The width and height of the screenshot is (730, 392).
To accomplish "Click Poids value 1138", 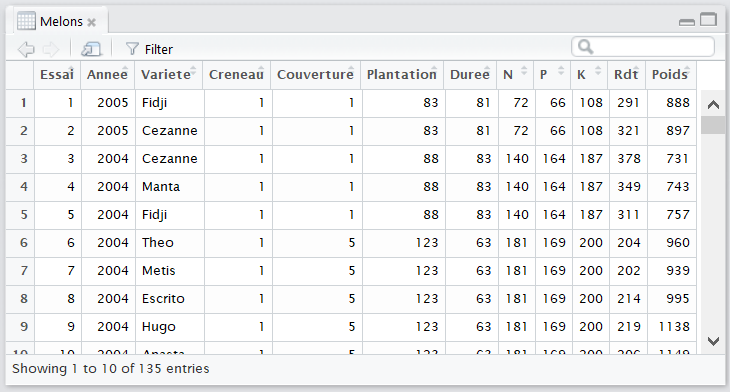I will pyautogui.click(x=674, y=326).
